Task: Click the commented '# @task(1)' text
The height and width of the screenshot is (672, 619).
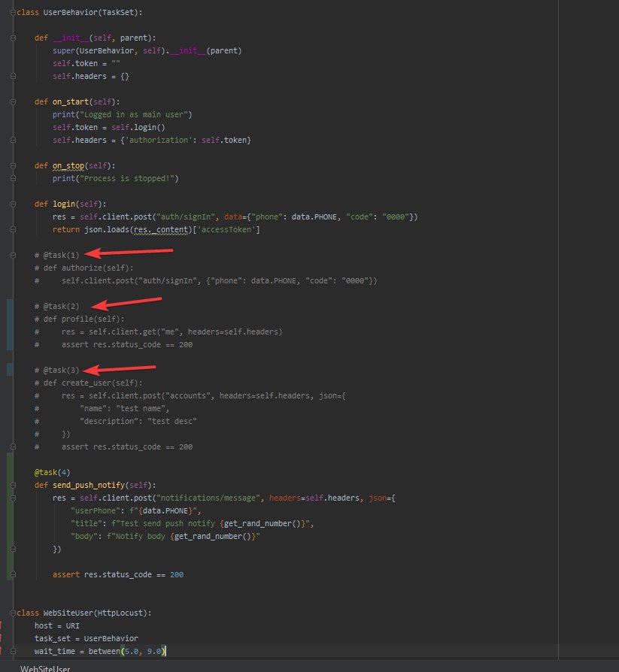Action: coord(57,255)
